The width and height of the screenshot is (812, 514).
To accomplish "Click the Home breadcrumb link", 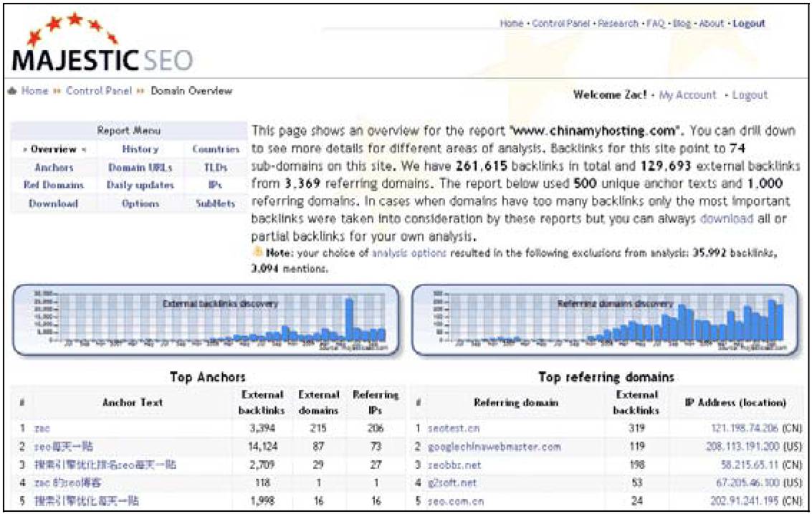I will tap(34, 90).
